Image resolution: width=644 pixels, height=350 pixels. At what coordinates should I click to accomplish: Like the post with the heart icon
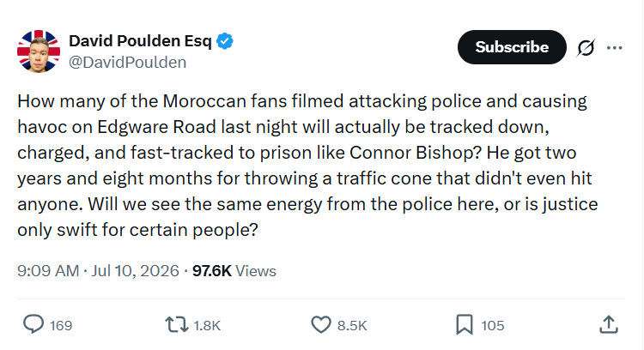click(321, 324)
